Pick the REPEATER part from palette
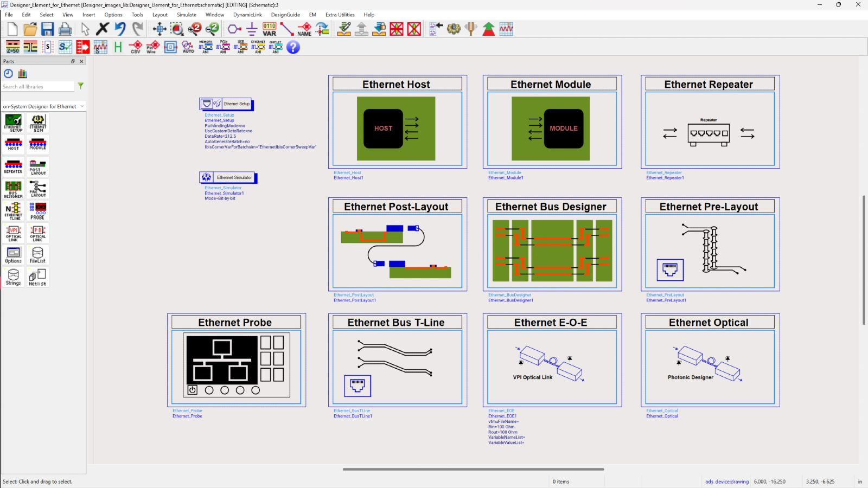This screenshot has height=488, width=868. pos(14,166)
